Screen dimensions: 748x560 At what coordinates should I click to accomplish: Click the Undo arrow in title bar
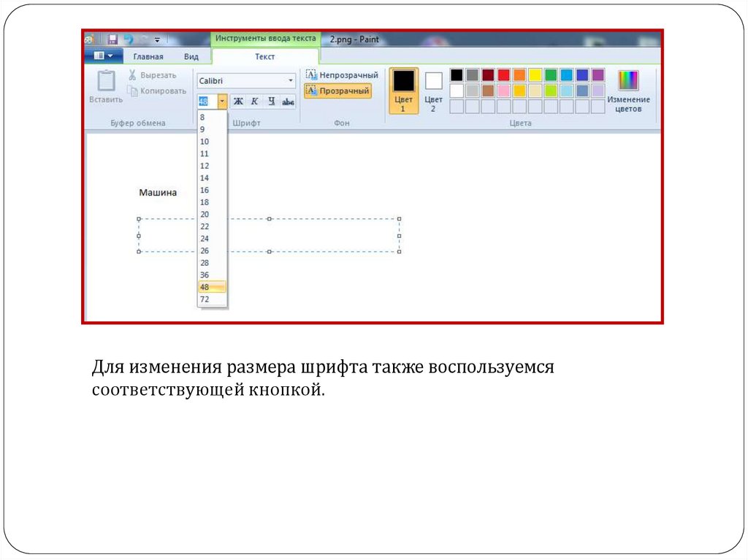(x=129, y=39)
